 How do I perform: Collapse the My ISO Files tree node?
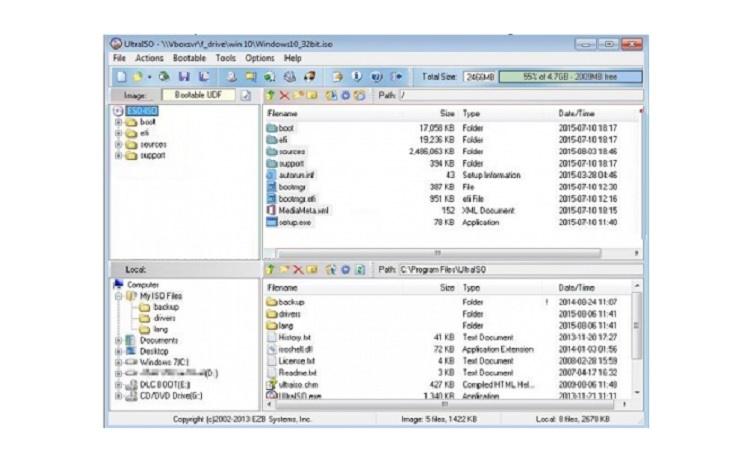(x=119, y=296)
